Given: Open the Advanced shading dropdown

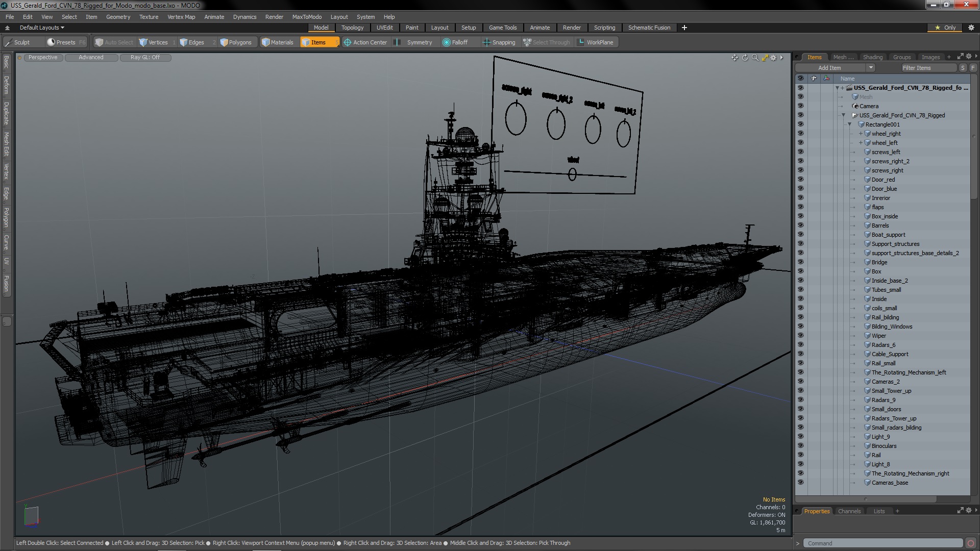Looking at the screenshot, I should coord(91,58).
